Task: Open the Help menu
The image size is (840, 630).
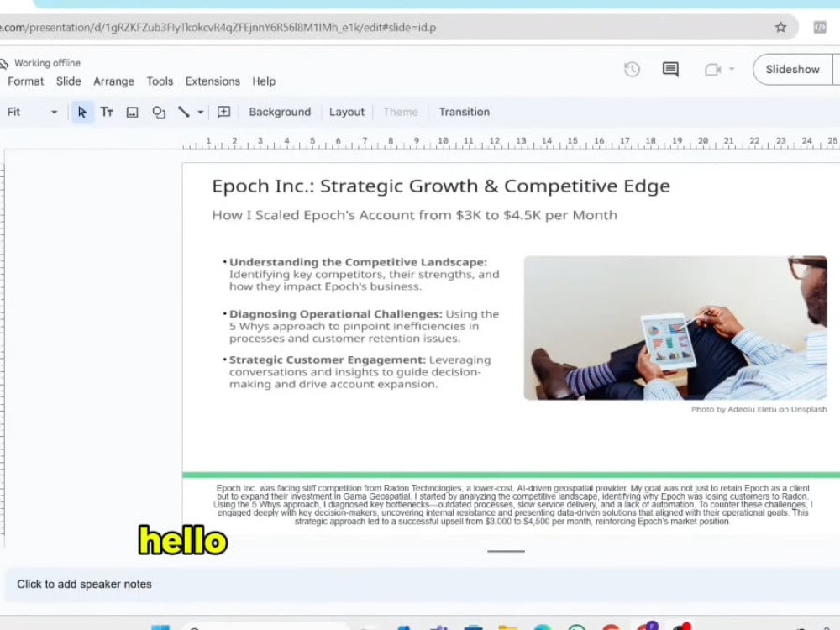Action: 264,81
